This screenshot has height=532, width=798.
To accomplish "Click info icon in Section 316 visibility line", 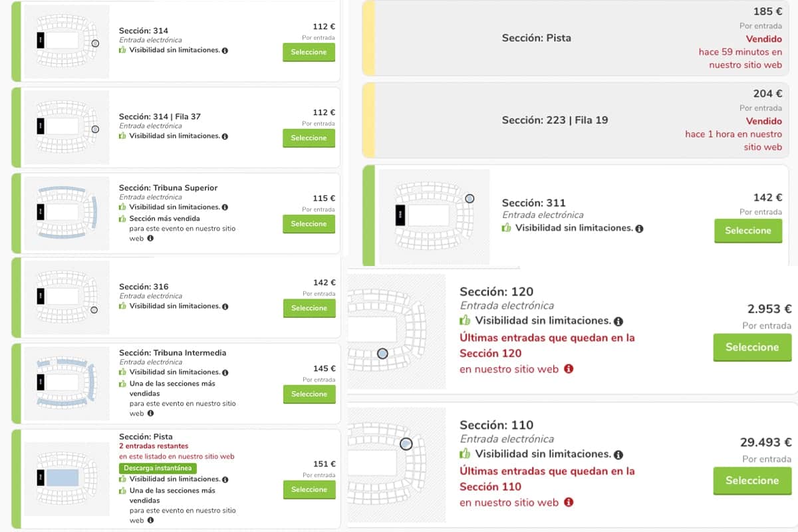I will click(225, 307).
